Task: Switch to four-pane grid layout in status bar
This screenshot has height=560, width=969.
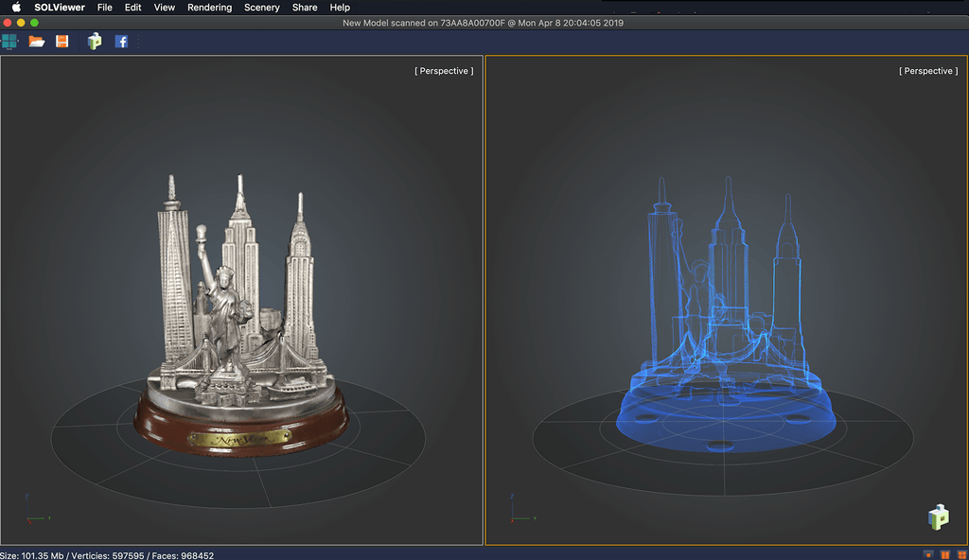Action: (x=961, y=554)
